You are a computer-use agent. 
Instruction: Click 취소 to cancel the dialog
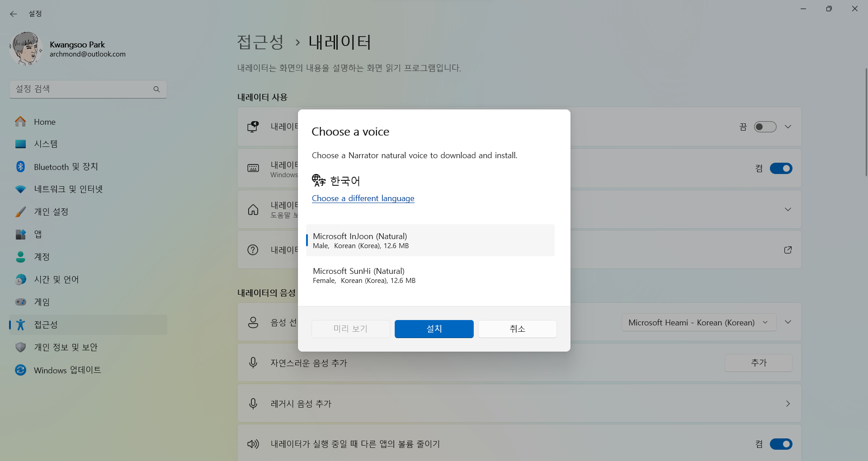[x=518, y=329]
